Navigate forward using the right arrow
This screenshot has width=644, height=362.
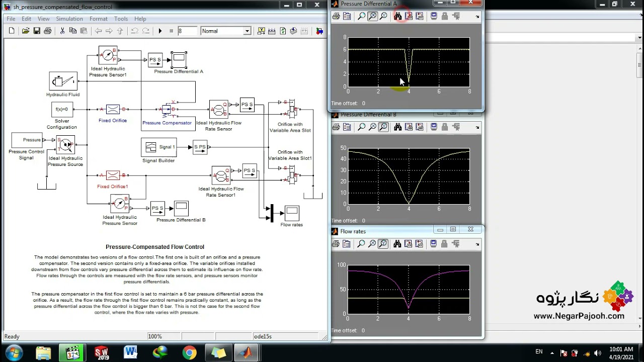click(x=109, y=31)
